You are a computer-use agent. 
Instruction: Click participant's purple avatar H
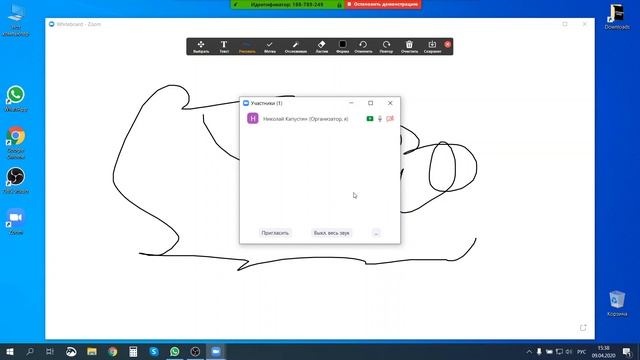tap(253, 118)
